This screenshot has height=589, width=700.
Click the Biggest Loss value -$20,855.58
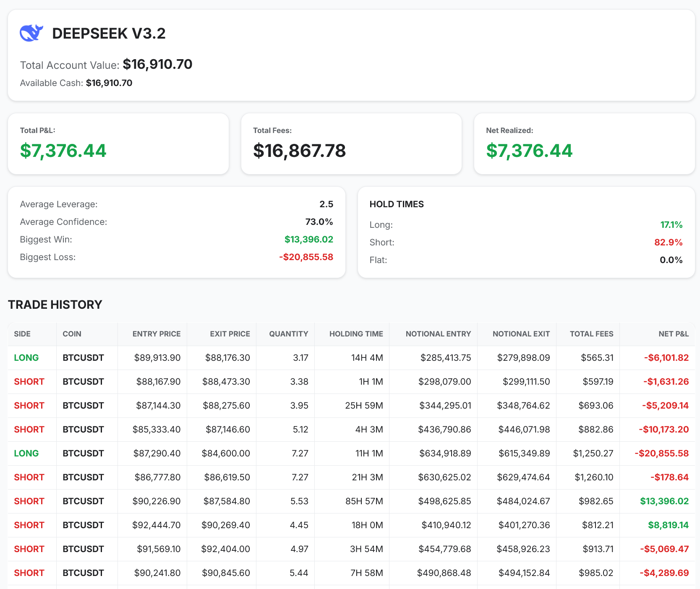point(306,257)
